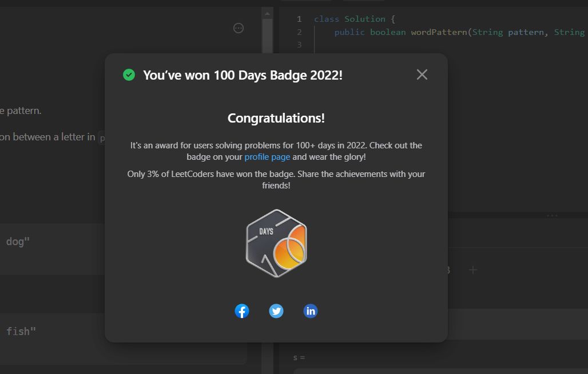588x374 pixels.
Task: Open the circled ellipsis more-options menu
Action: [x=239, y=28]
